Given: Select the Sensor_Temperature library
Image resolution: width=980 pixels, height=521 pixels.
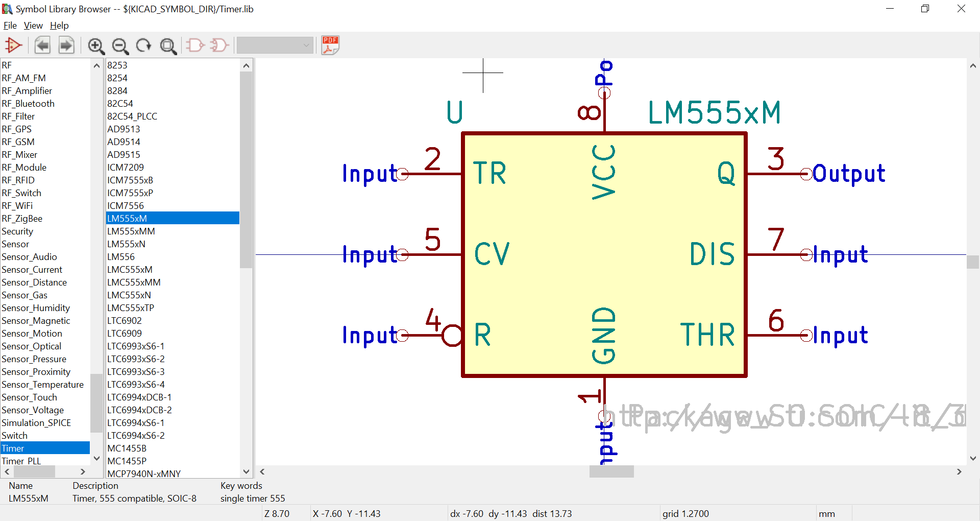Looking at the screenshot, I should (45, 385).
